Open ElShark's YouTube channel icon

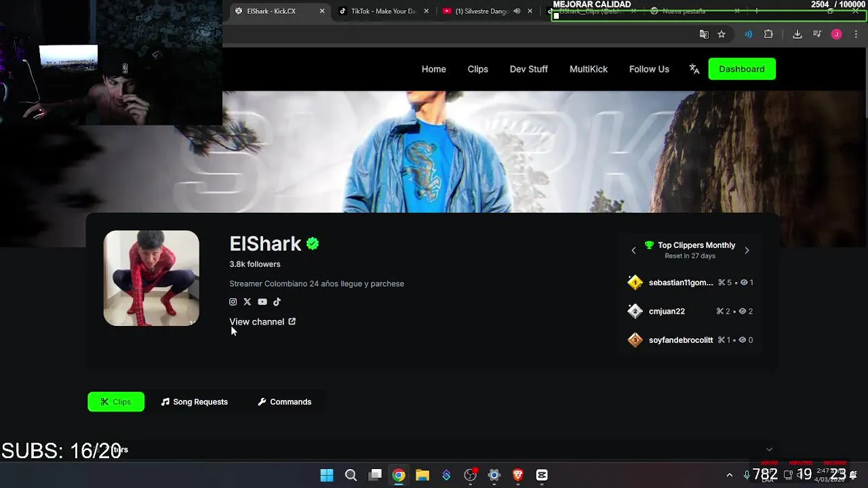[x=262, y=302]
